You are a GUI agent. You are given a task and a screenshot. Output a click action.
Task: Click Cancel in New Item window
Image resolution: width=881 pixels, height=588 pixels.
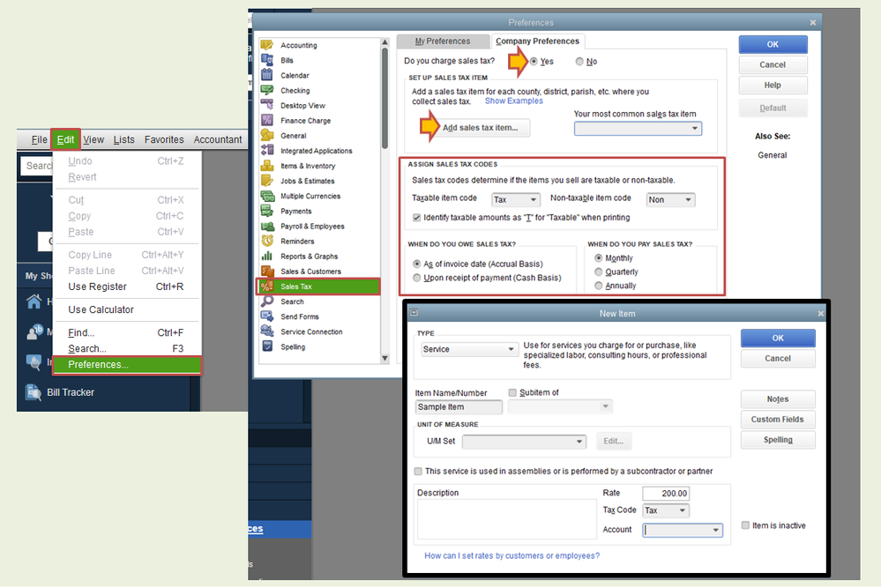click(x=778, y=358)
